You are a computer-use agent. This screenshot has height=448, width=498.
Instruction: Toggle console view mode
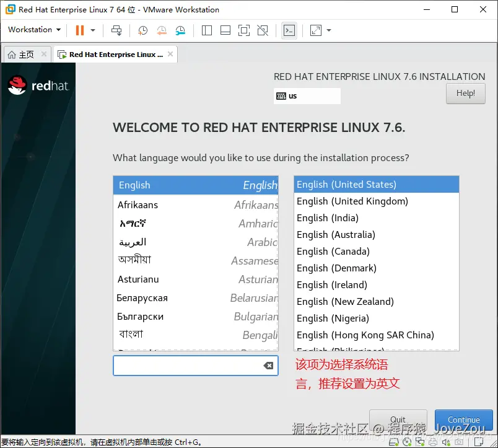289,30
